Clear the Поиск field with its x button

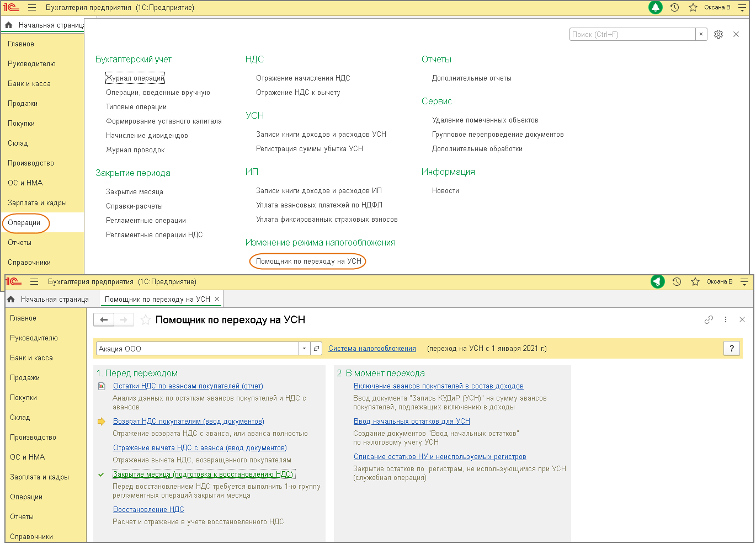click(x=701, y=34)
